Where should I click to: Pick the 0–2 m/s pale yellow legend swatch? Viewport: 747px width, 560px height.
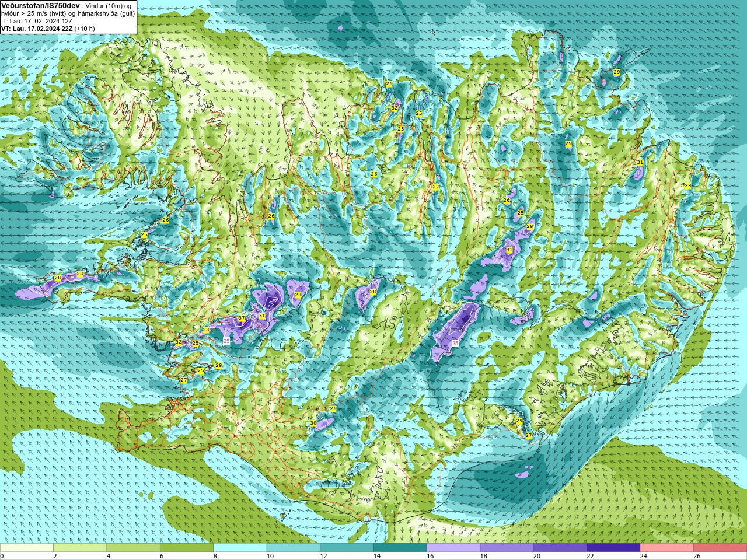pyautogui.click(x=27, y=548)
